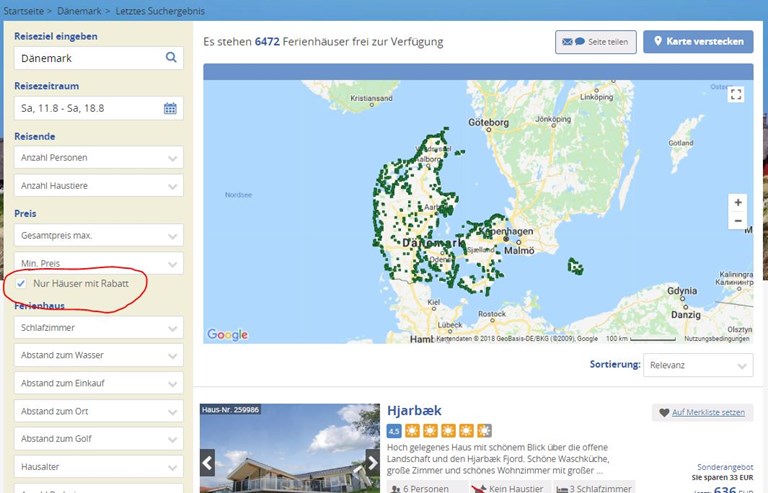Open the calendar icon in Reisezeitraum field
This screenshot has width=768, height=493.
coord(170,108)
